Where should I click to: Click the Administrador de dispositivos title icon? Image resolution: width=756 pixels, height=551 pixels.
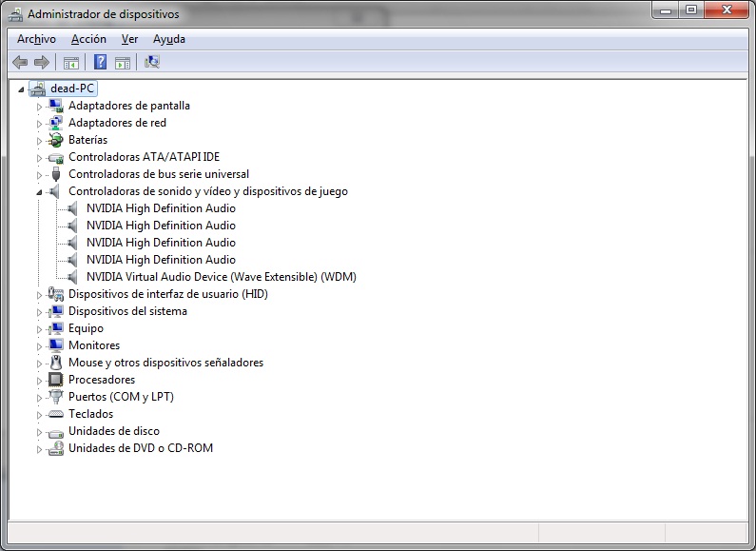click(15, 14)
